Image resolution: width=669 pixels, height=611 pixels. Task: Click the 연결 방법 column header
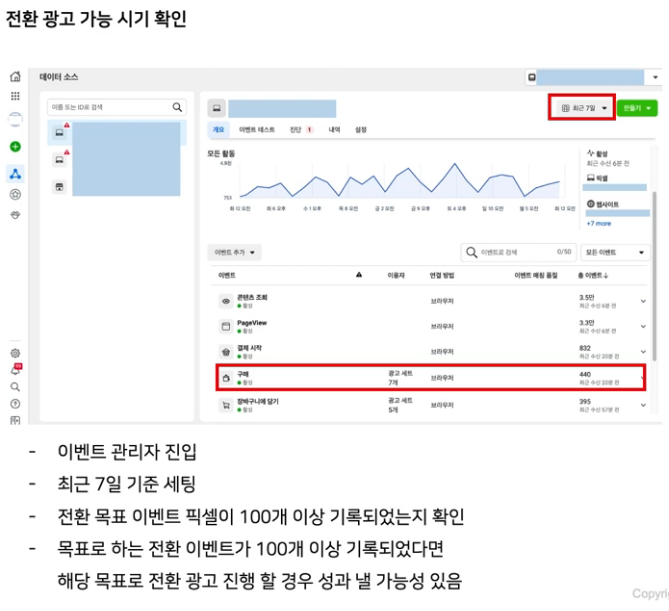pos(442,276)
